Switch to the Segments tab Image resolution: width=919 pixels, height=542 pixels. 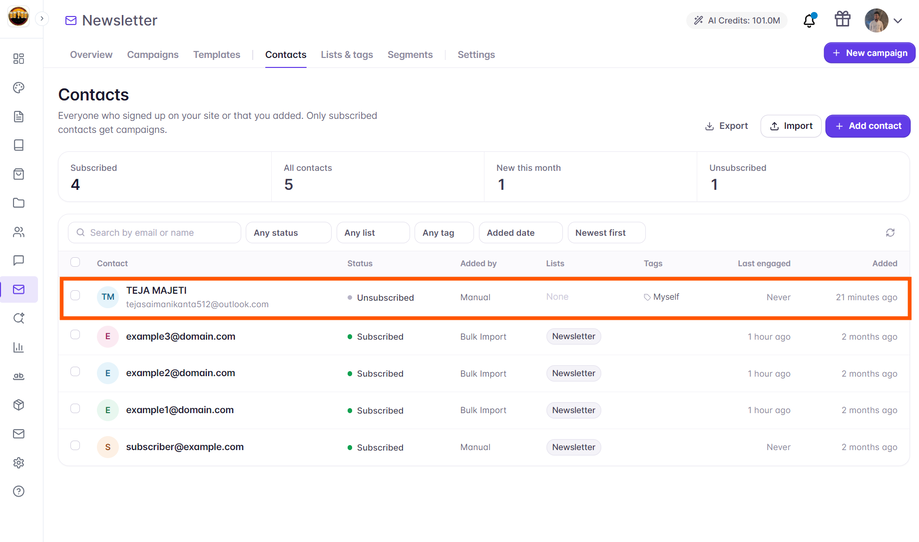tap(410, 54)
